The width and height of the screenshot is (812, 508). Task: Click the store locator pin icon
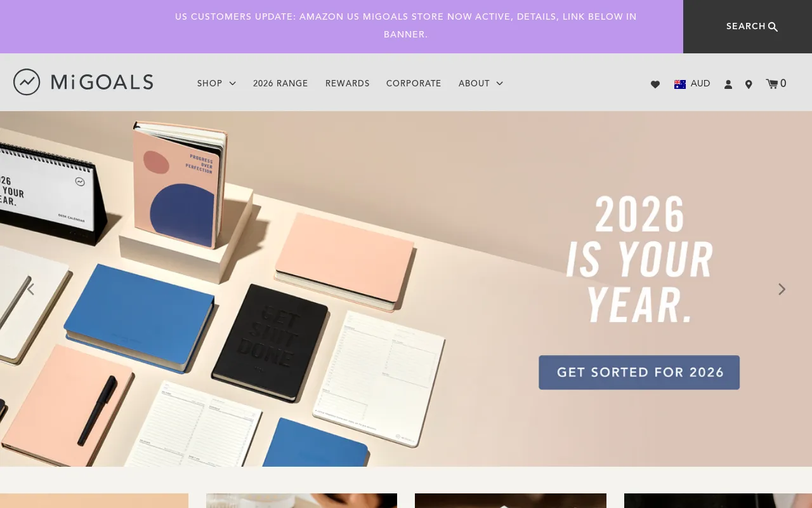pyautogui.click(x=749, y=84)
